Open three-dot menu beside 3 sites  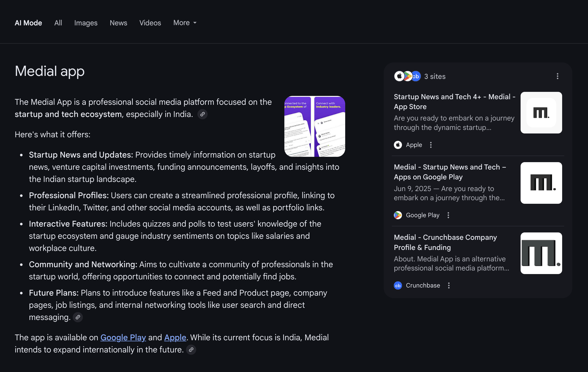click(557, 76)
